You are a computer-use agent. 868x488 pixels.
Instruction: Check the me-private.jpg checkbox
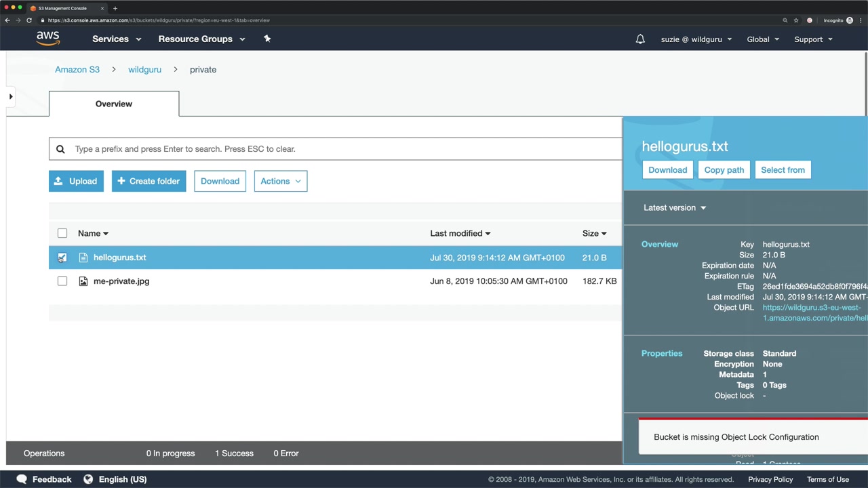coord(62,281)
